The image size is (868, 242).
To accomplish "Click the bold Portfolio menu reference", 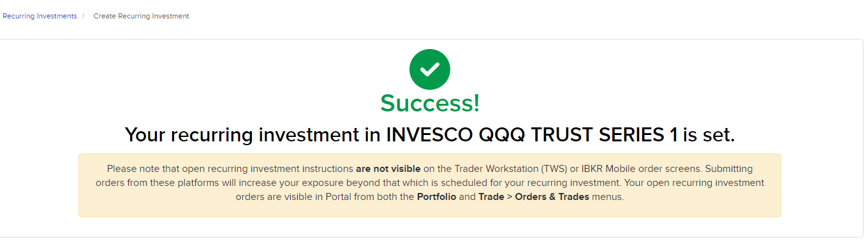I will click(436, 197).
